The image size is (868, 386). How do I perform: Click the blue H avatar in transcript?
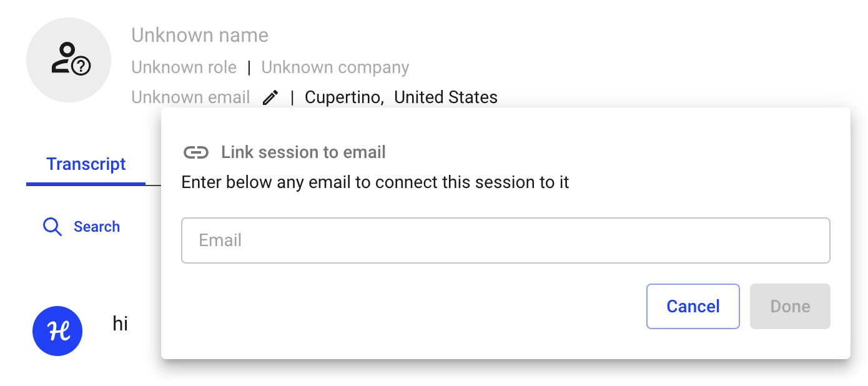point(57,331)
